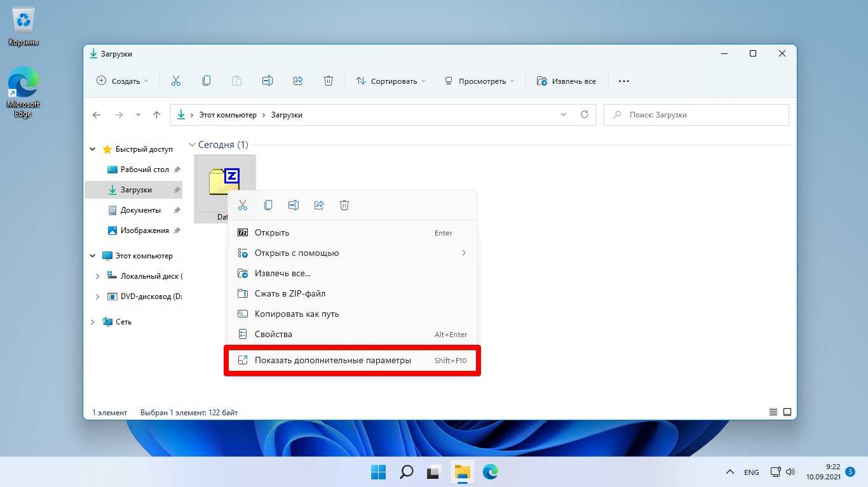868x487 pixels.
Task: Choose Извлечь все... from the context menu
Action: coord(283,273)
